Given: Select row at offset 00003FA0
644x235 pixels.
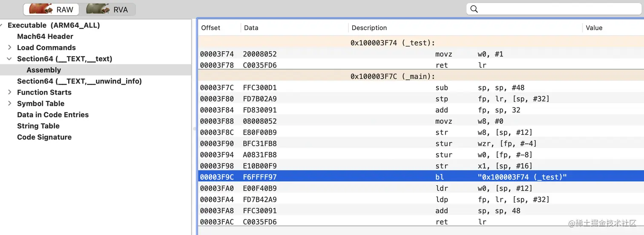Looking at the screenshot, I should tap(421, 188).
